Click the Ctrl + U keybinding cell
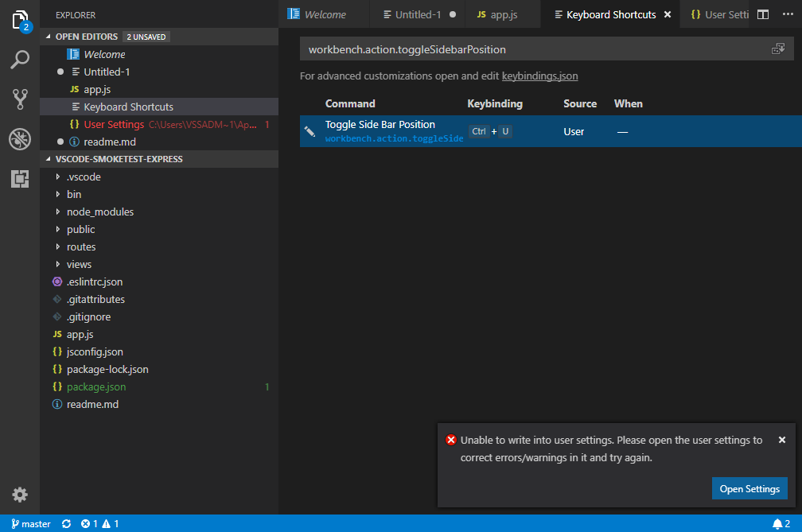The height and width of the screenshot is (532, 802). point(490,131)
